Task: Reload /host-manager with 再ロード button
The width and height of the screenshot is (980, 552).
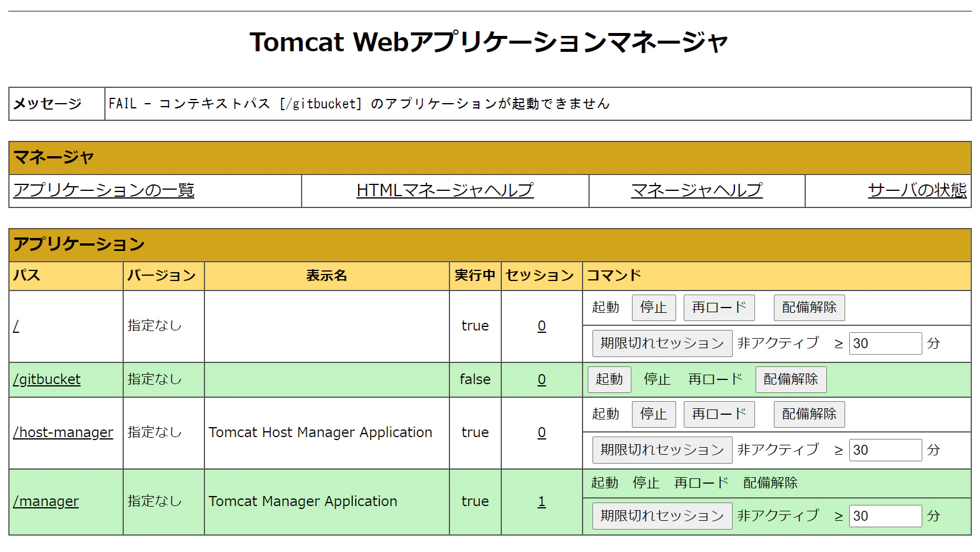Action: click(x=719, y=414)
